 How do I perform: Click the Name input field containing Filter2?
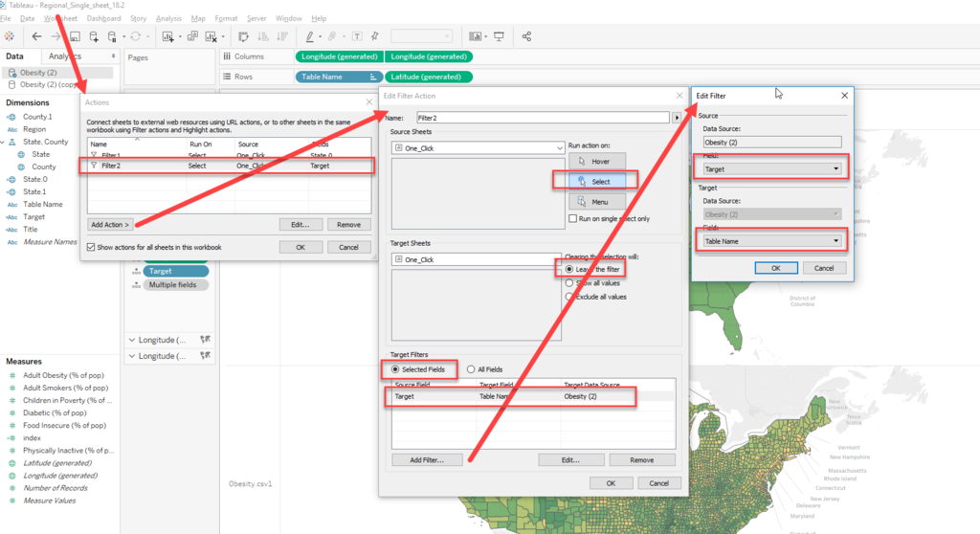point(543,118)
